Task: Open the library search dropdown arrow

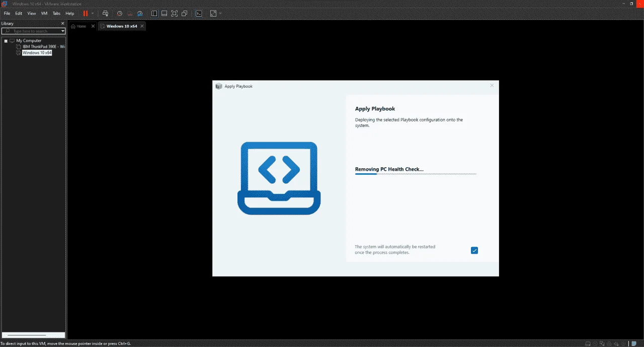Action: click(63, 31)
